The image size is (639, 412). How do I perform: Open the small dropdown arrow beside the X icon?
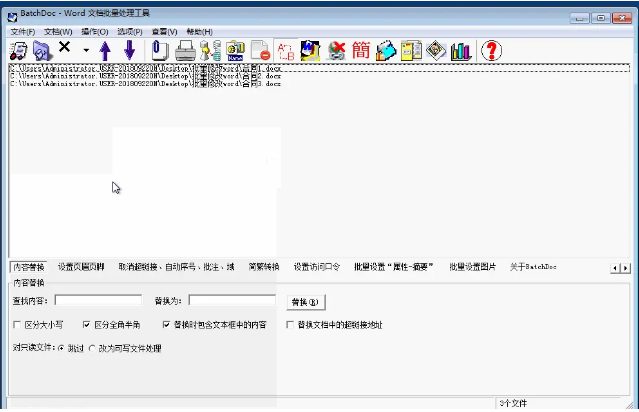click(x=86, y=51)
